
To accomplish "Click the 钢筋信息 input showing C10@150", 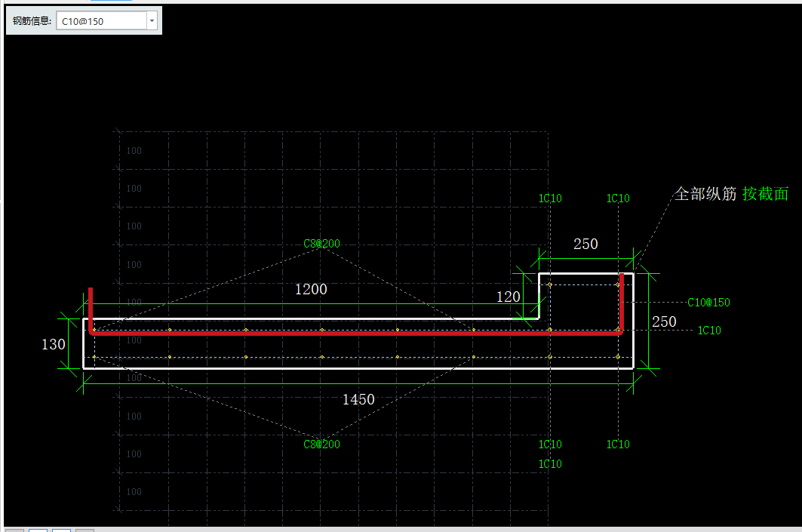I will 101,21.
